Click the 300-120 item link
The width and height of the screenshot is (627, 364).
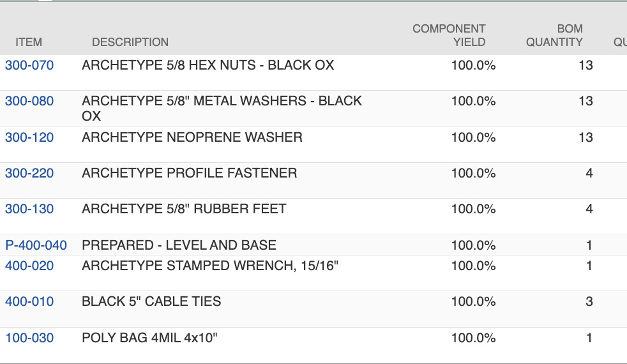[29, 137]
